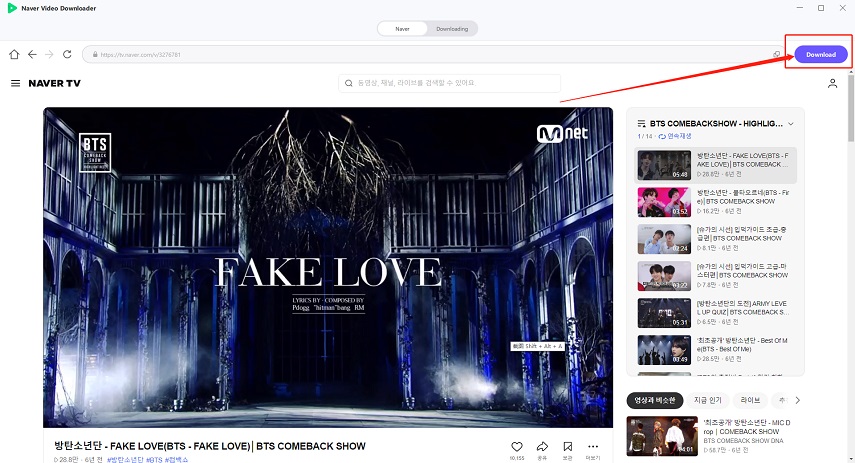Minimize the Naver Video Downloader window
Screen dimensions: 855x463
pyautogui.click(x=800, y=8)
